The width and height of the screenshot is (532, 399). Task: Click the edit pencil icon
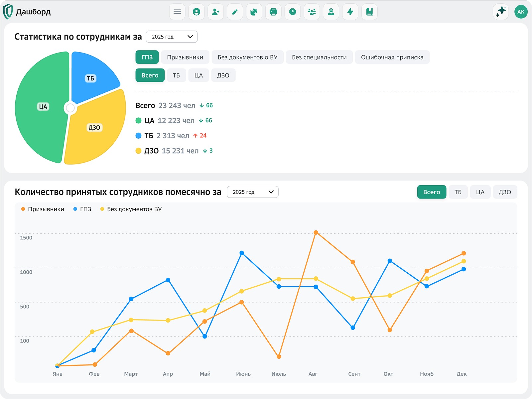pyautogui.click(x=235, y=12)
